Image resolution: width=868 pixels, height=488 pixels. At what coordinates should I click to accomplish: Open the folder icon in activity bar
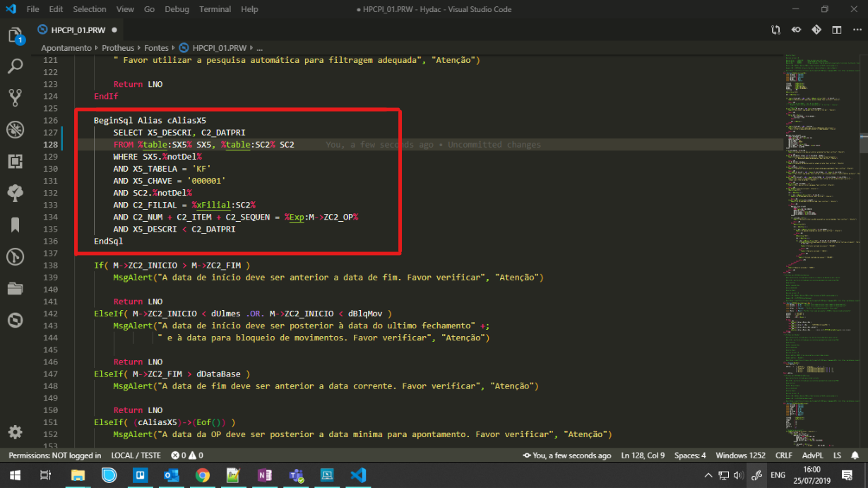click(x=15, y=288)
